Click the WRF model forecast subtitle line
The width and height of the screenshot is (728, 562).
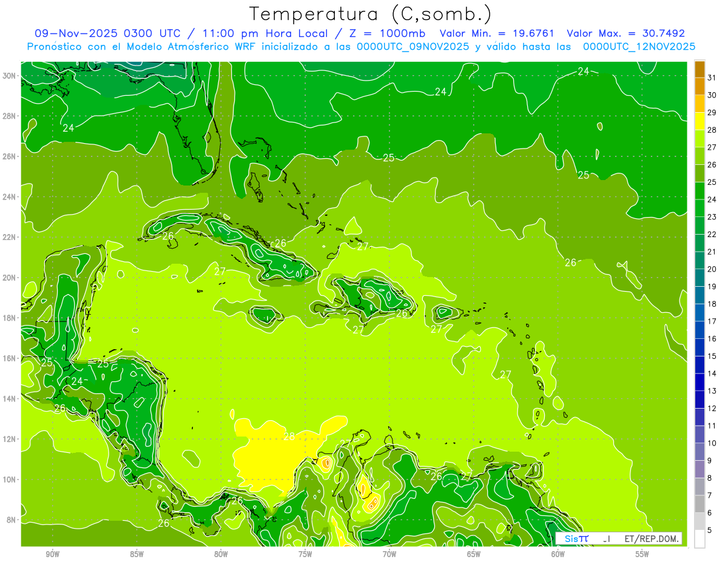pyautogui.click(x=362, y=47)
